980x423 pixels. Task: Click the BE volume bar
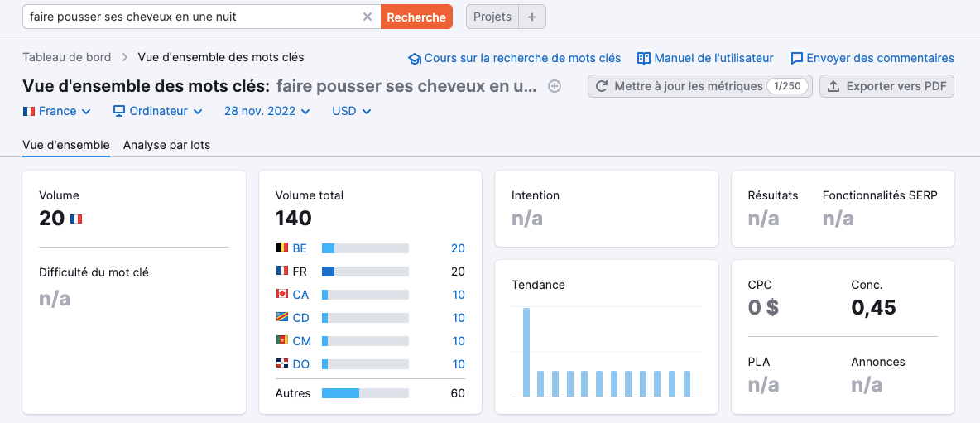[x=365, y=248]
